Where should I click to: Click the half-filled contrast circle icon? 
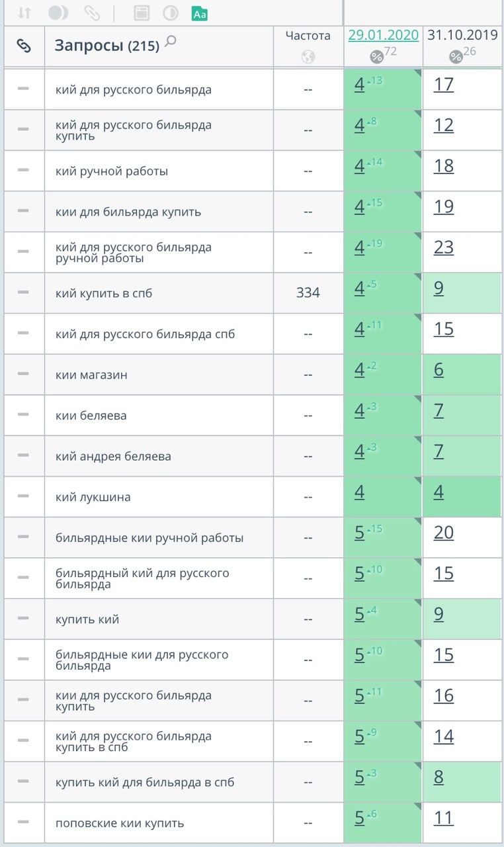coord(170,13)
